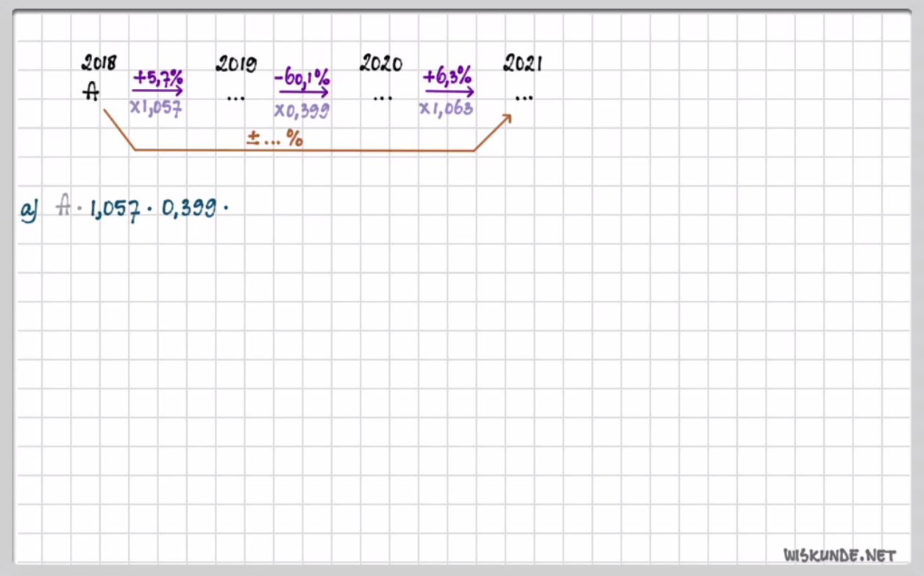The width and height of the screenshot is (924, 576).
Task: Select the -60,1% percentage label
Action: (x=303, y=77)
